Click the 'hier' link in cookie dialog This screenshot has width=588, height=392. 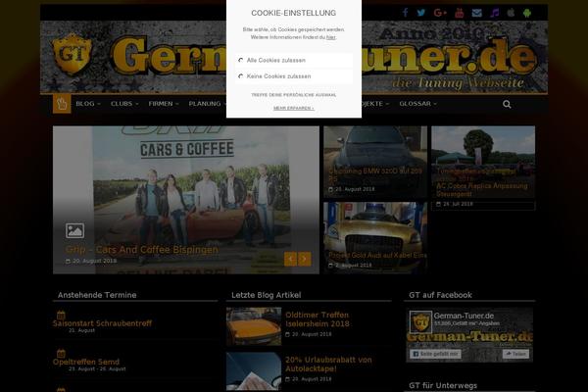(x=330, y=37)
